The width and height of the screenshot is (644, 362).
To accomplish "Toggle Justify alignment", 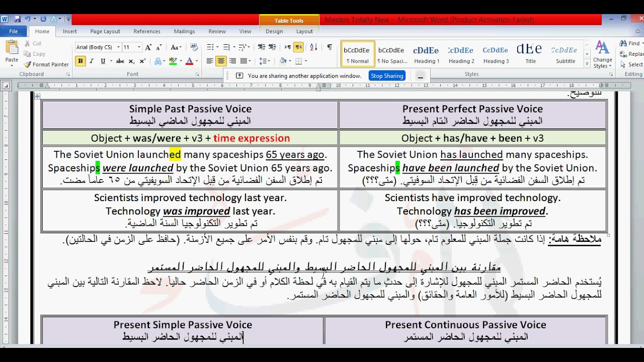I will (x=244, y=61).
